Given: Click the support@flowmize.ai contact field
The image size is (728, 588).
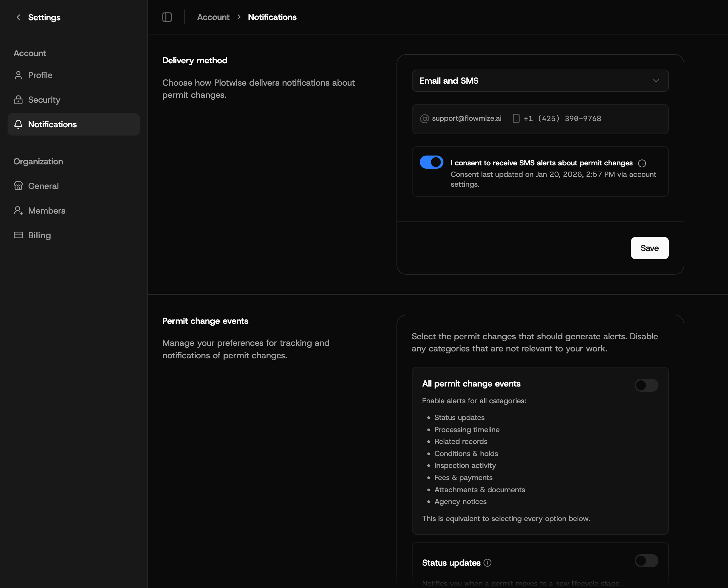Looking at the screenshot, I should pos(466,118).
